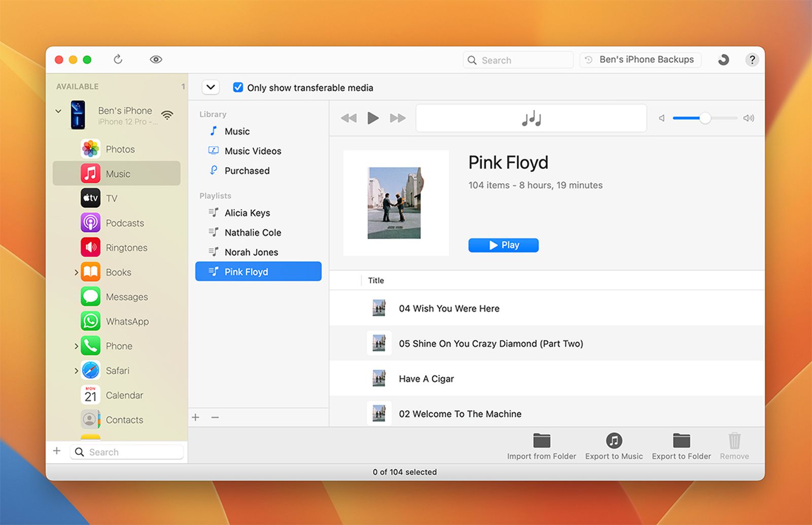Expand the Phone sidebar item
This screenshot has width=812, height=525.
tap(76, 346)
